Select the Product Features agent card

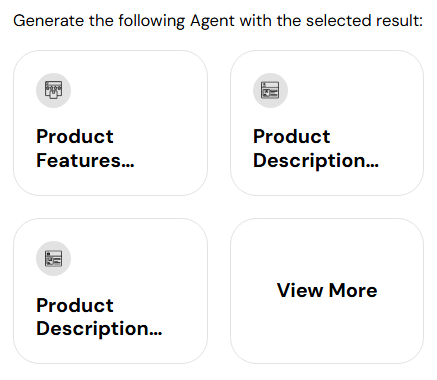[110, 123]
